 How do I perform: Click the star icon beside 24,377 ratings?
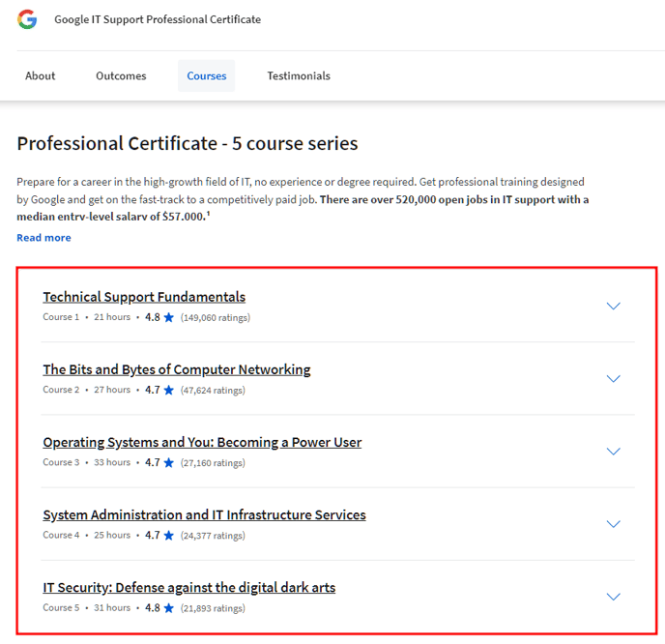click(x=169, y=536)
